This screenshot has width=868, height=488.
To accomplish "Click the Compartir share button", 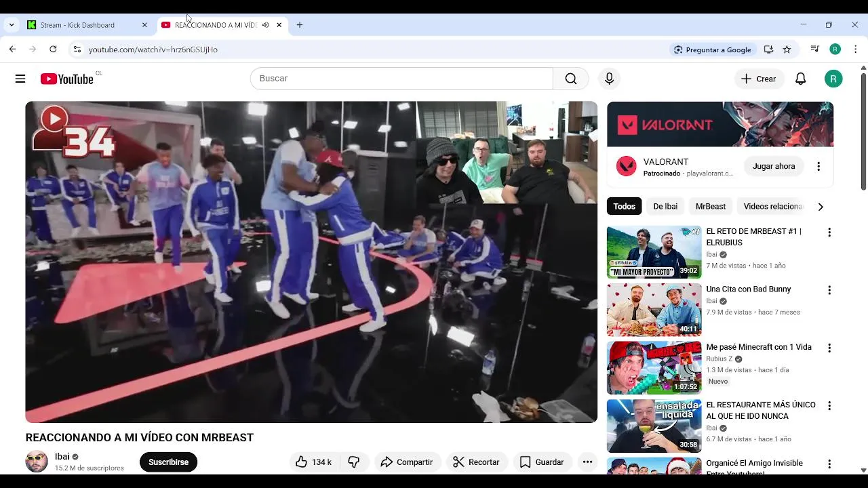I will 406,462.
